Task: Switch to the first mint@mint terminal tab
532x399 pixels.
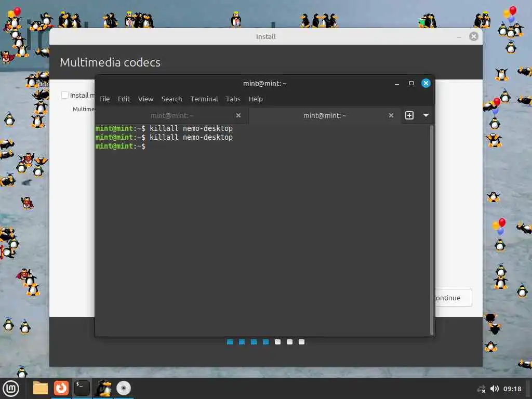Action: 171,116
